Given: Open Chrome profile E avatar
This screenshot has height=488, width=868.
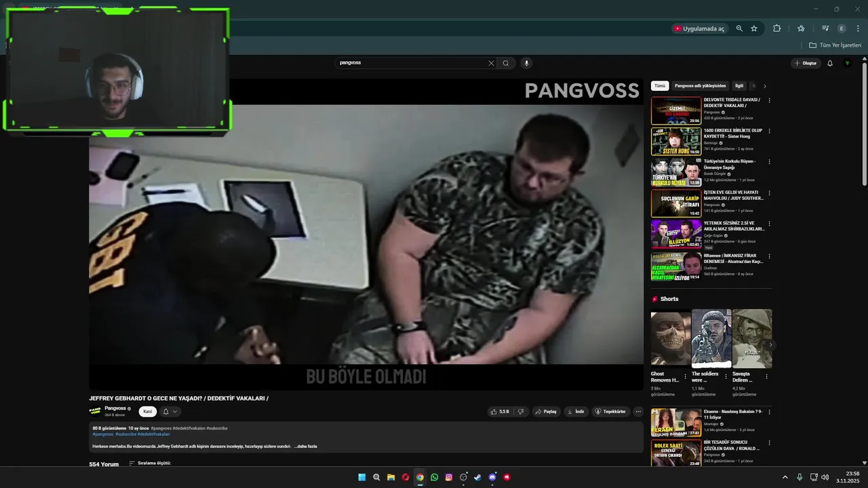Looking at the screenshot, I should [x=842, y=28].
